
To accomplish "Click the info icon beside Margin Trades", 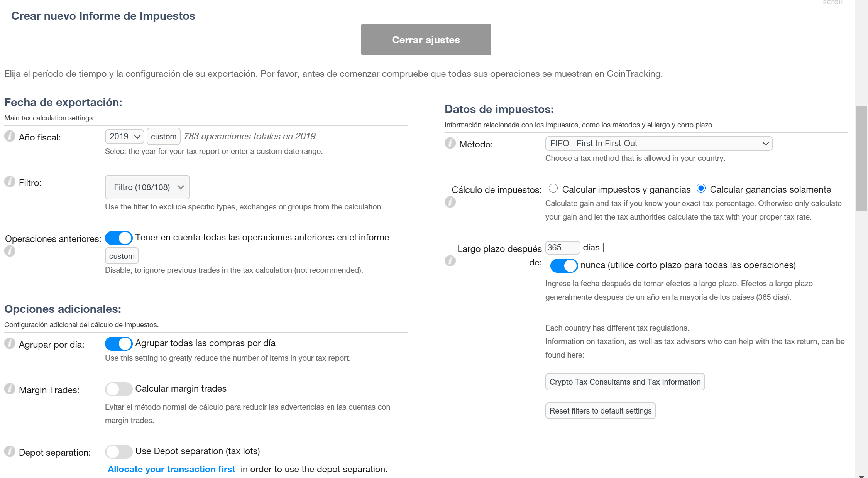I will pos(10,389).
